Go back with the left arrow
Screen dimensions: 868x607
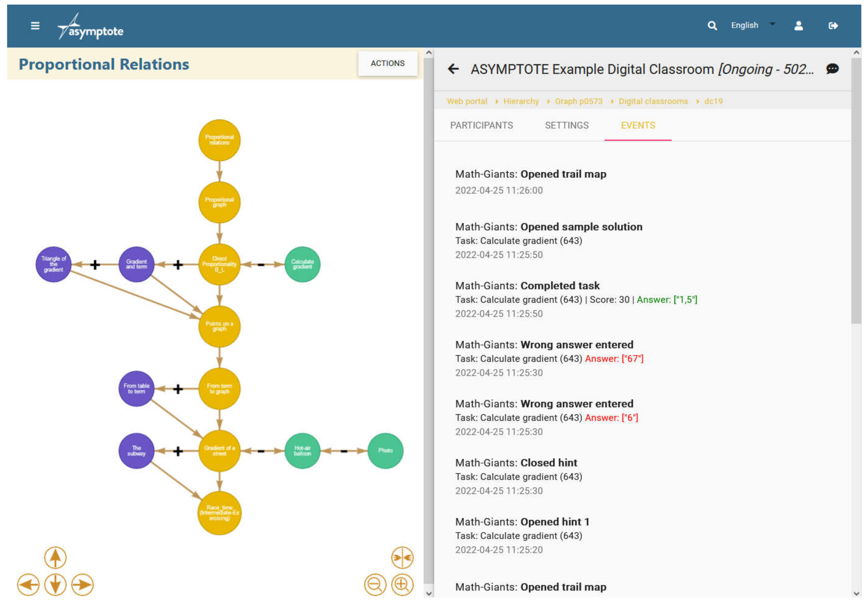click(x=453, y=69)
